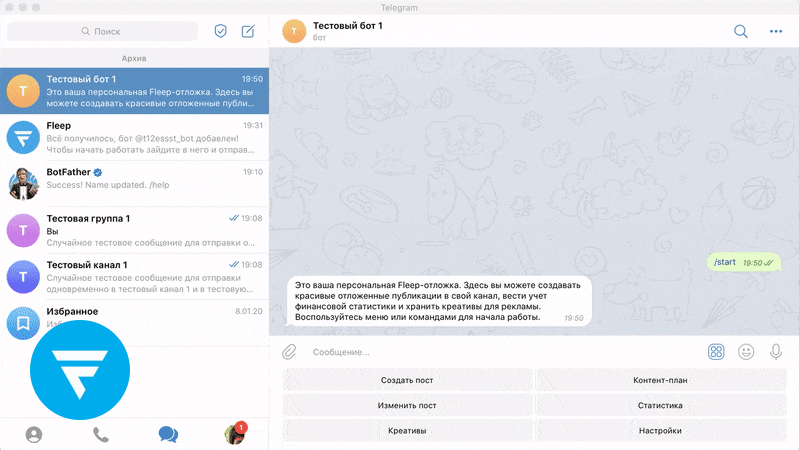Open Контент-план from bot keyboard
Screen dimensions: 800x450
[x=660, y=380]
